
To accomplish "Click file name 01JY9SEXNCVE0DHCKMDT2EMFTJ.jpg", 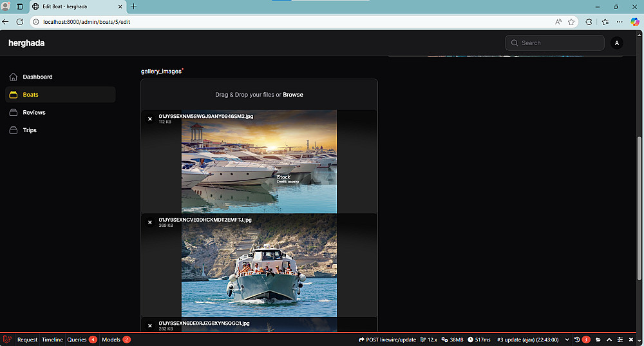I will click(x=205, y=220).
